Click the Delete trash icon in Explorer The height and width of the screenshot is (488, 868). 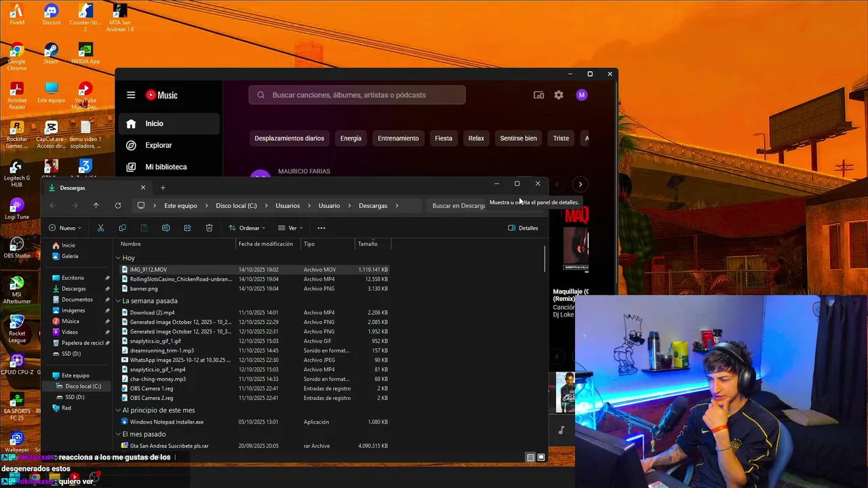(x=209, y=228)
